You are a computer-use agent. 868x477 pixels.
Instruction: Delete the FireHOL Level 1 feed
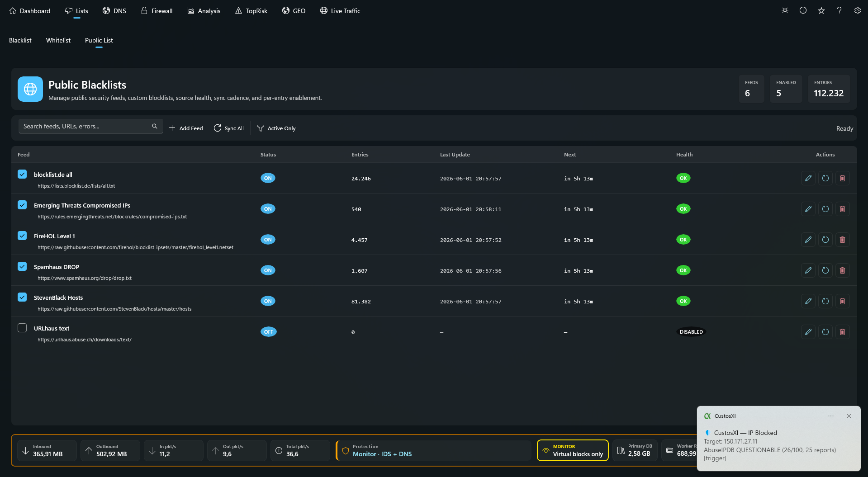tap(842, 240)
